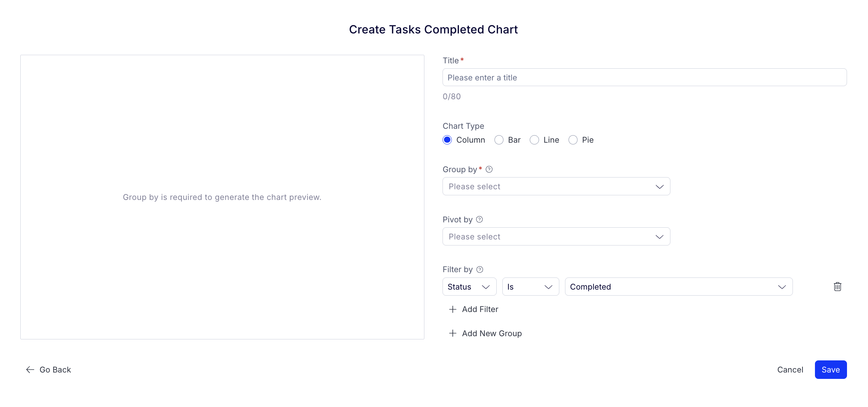Click the help icon beside Pivot by
This screenshot has width=868, height=407.
point(480,220)
